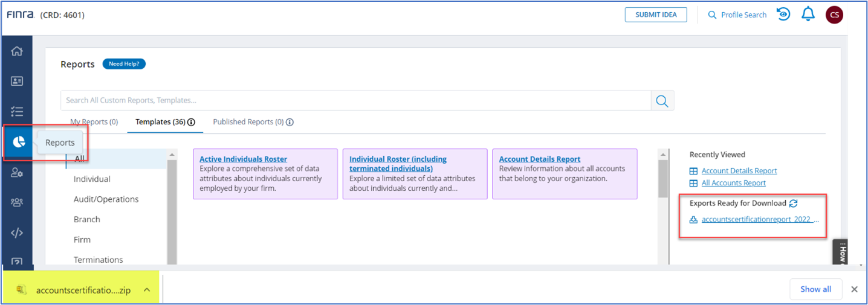The width and height of the screenshot is (868, 305).
Task: Toggle the eye view icon in header
Action: click(783, 14)
